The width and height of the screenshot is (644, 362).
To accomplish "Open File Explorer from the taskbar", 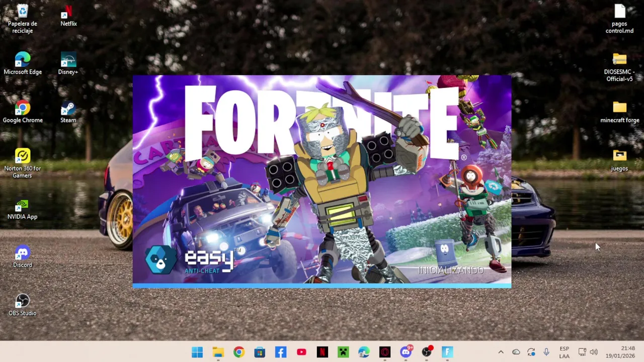I will pyautogui.click(x=218, y=352).
